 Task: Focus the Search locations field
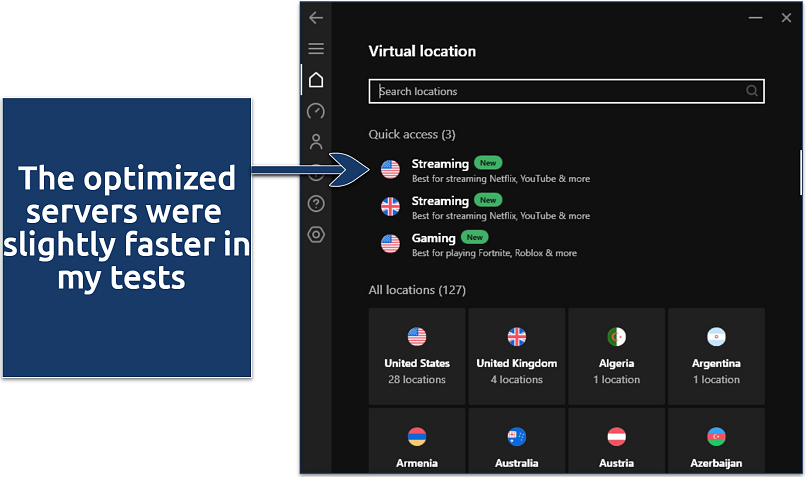click(560, 91)
